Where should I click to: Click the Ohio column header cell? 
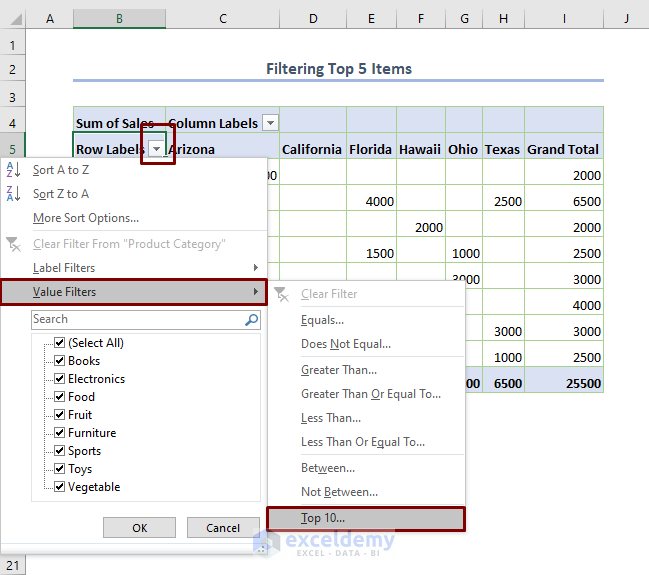[464, 146]
